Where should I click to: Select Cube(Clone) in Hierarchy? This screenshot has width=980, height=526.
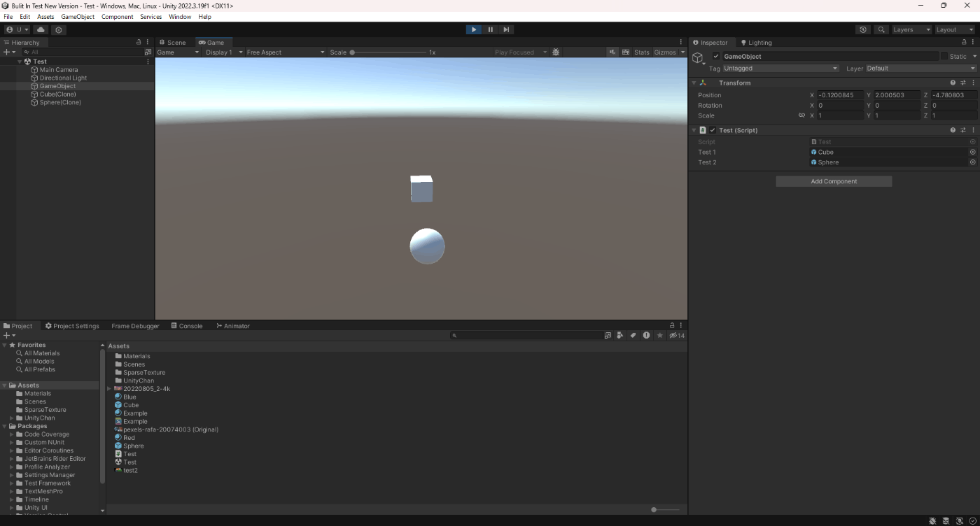point(57,94)
